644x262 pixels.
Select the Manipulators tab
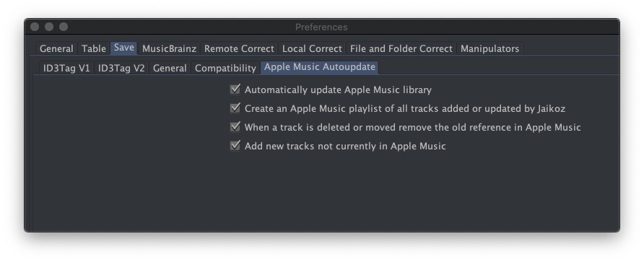pyautogui.click(x=489, y=48)
